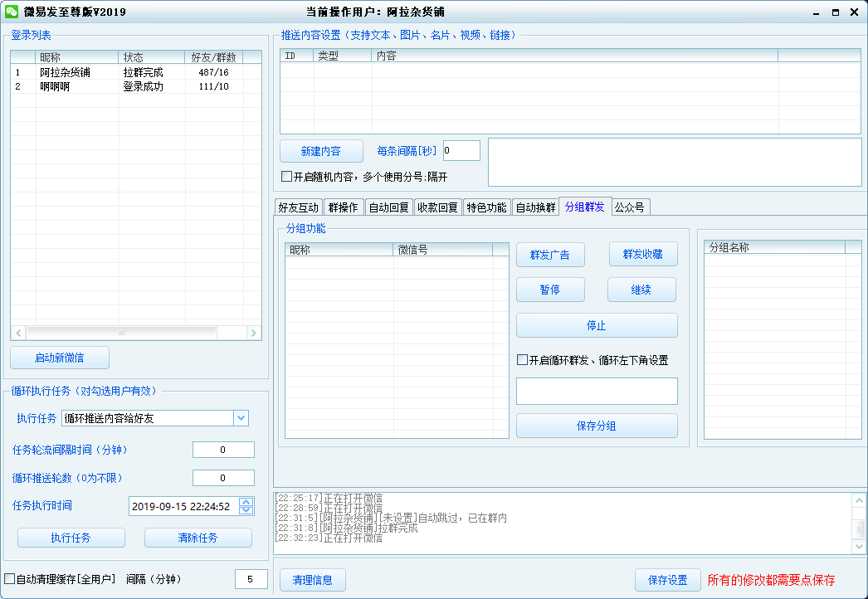Screen dimensions: 868x599
Task: Enable 自动清理缓存[全用户] checkbox
Action: point(9,579)
